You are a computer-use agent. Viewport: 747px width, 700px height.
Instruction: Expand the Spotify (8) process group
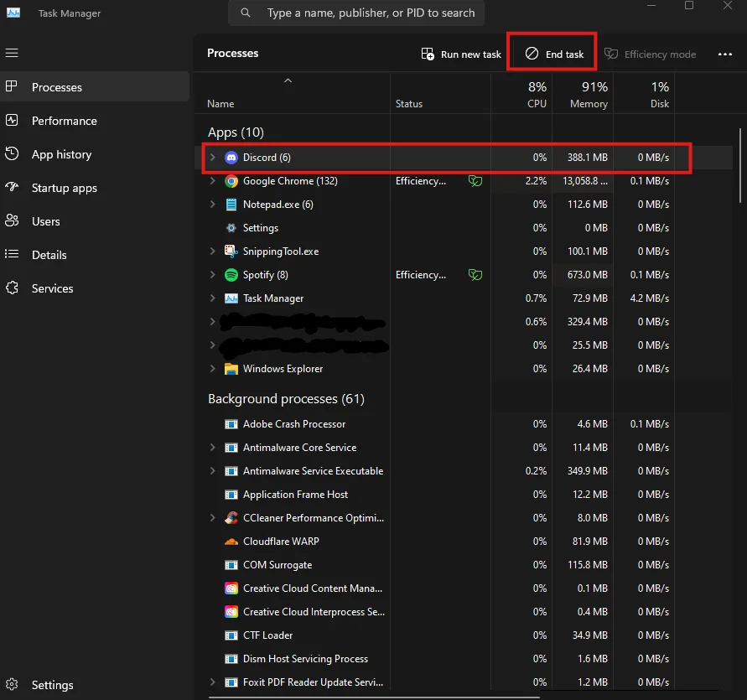tap(212, 275)
